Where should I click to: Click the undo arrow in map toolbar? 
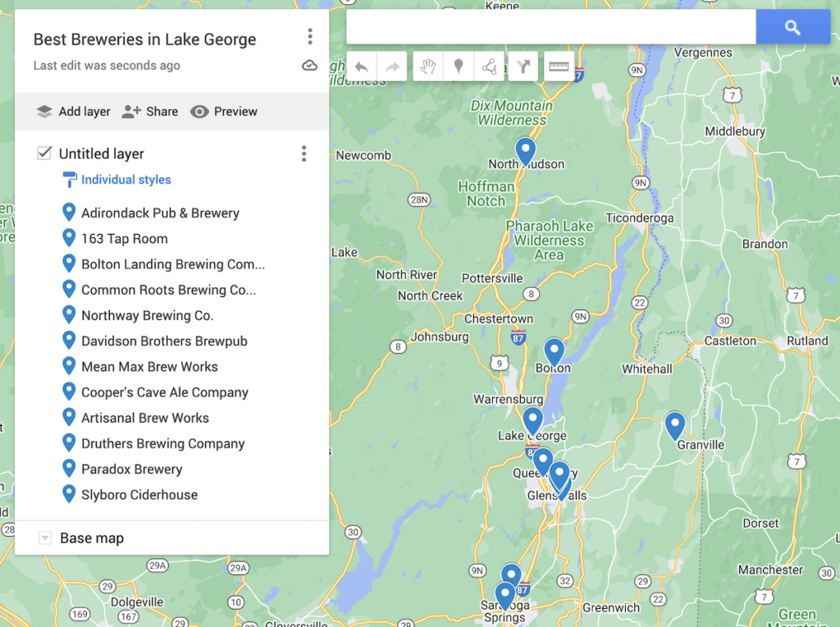tap(362, 66)
